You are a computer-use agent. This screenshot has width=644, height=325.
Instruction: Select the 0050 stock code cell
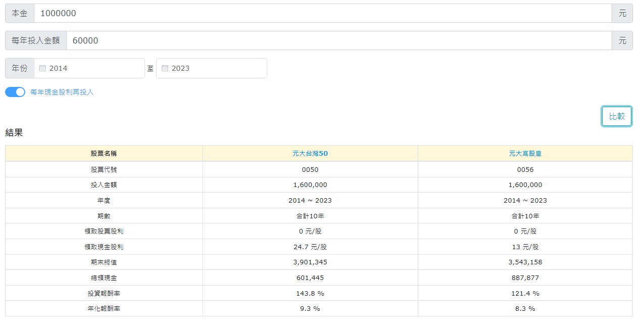pos(310,169)
